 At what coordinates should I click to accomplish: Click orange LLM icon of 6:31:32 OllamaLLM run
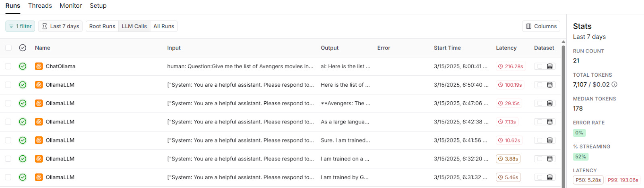coord(39,177)
